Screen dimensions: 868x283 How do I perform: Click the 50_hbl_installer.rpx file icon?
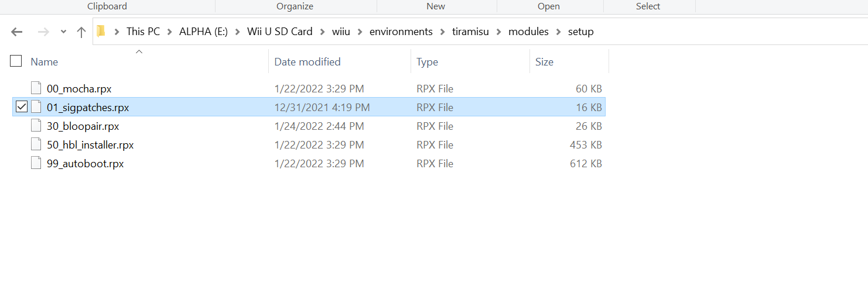pyautogui.click(x=36, y=145)
